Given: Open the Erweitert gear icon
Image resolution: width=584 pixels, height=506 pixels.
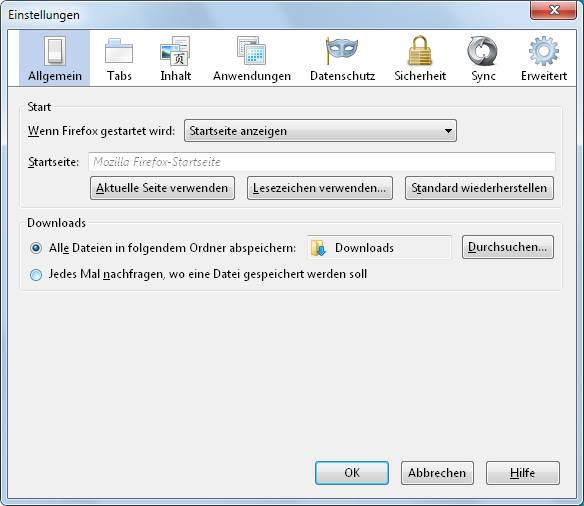Looking at the screenshot, I should (x=544, y=51).
